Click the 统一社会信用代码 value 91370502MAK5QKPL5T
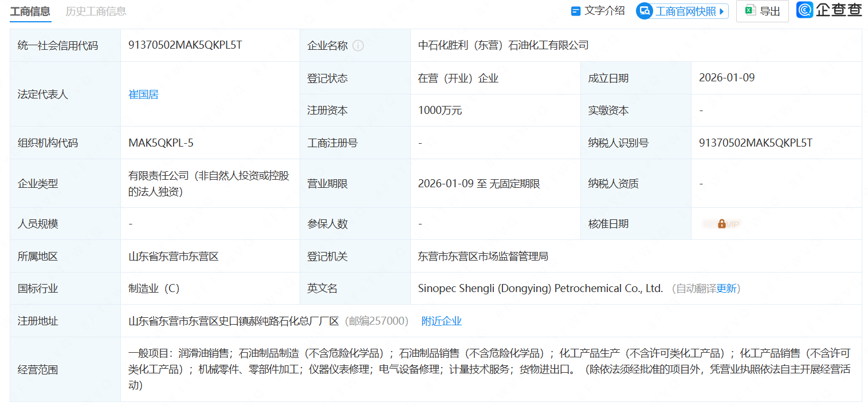Viewport: 868px width, 406px height. click(x=185, y=45)
